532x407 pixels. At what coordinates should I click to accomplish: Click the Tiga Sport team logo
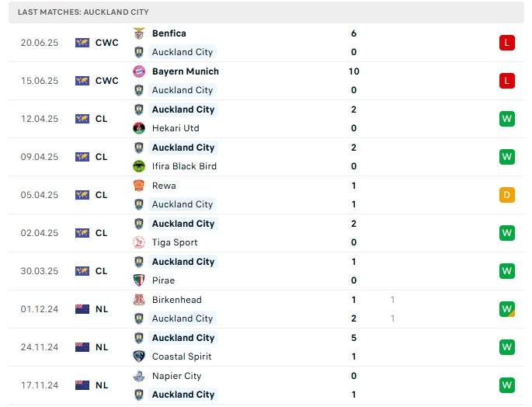139,242
